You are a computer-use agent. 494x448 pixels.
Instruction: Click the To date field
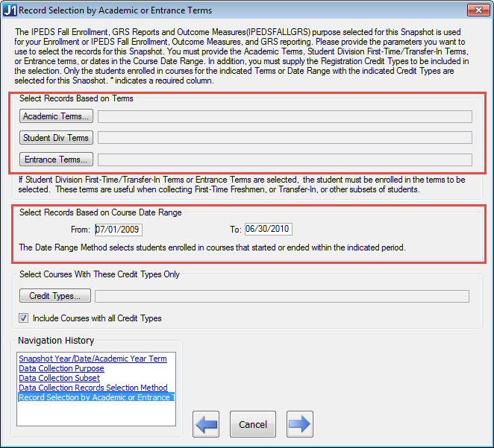pyautogui.click(x=269, y=229)
